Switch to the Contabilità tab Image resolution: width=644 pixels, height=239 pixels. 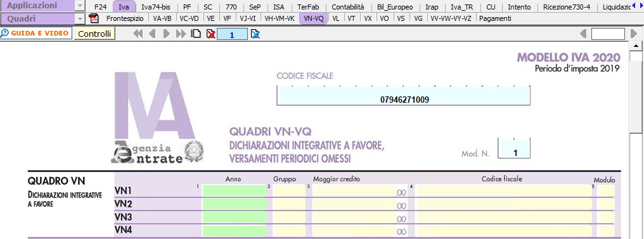348,7
